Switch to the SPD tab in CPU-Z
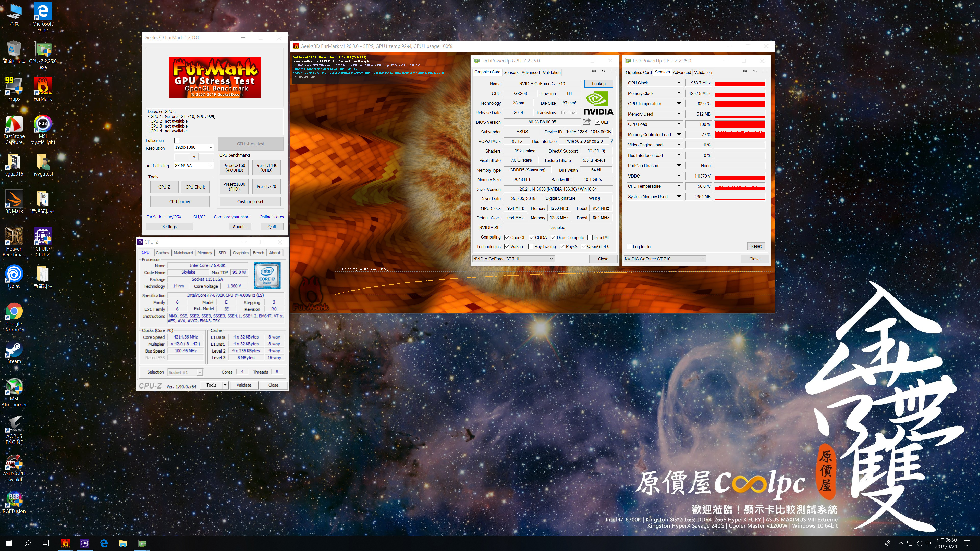 pos(222,253)
